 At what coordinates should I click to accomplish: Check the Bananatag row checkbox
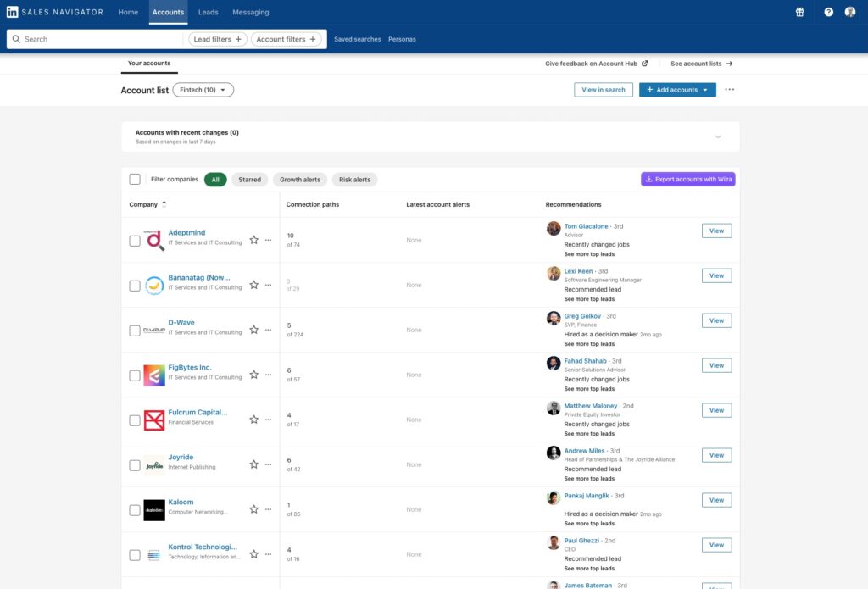pos(135,286)
